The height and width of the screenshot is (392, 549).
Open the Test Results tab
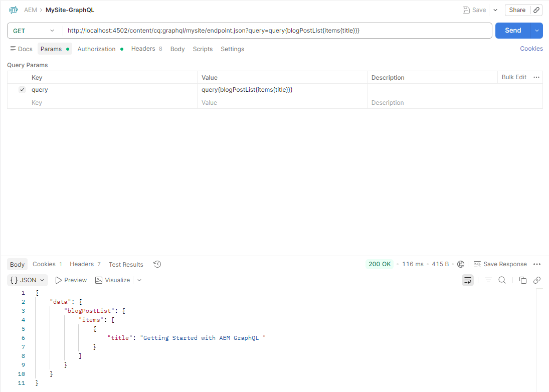pyautogui.click(x=126, y=264)
